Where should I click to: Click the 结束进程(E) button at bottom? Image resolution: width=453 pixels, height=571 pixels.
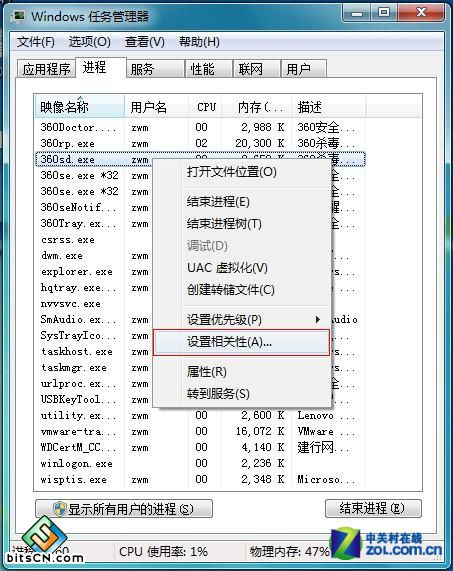(x=373, y=508)
